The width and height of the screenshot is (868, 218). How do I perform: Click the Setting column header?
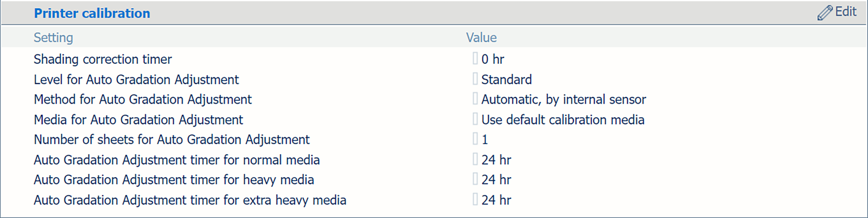tap(53, 37)
